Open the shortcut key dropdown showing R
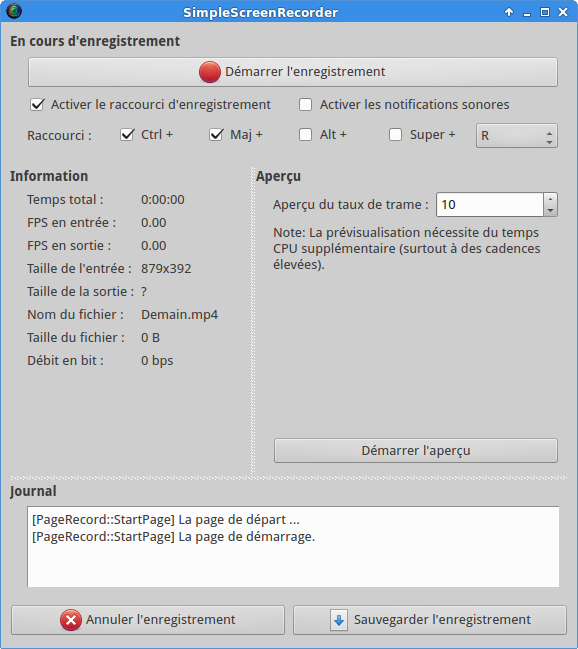 517,136
